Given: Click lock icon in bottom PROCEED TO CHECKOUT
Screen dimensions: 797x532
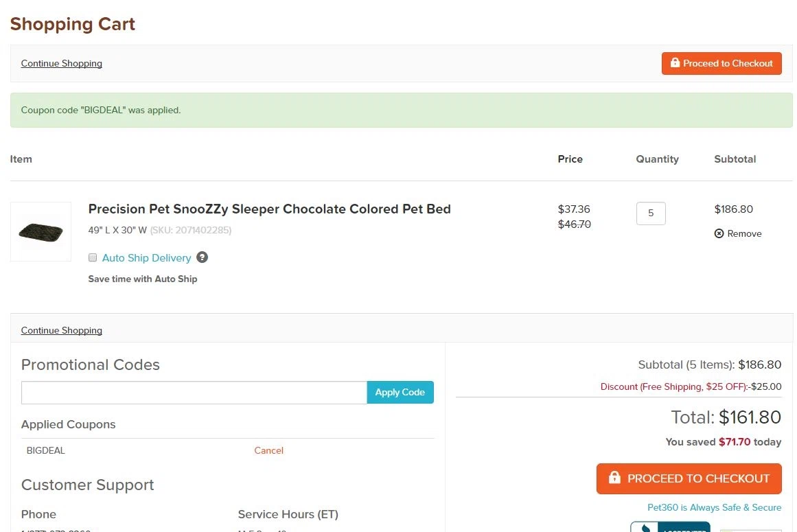Looking at the screenshot, I should click(614, 477).
